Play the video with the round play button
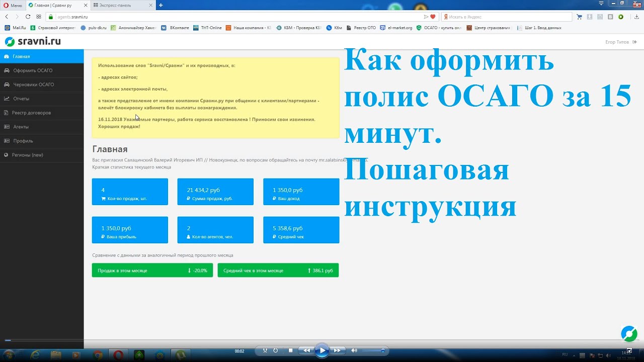Viewport: 644px width, 362px height. pyautogui.click(x=322, y=350)
